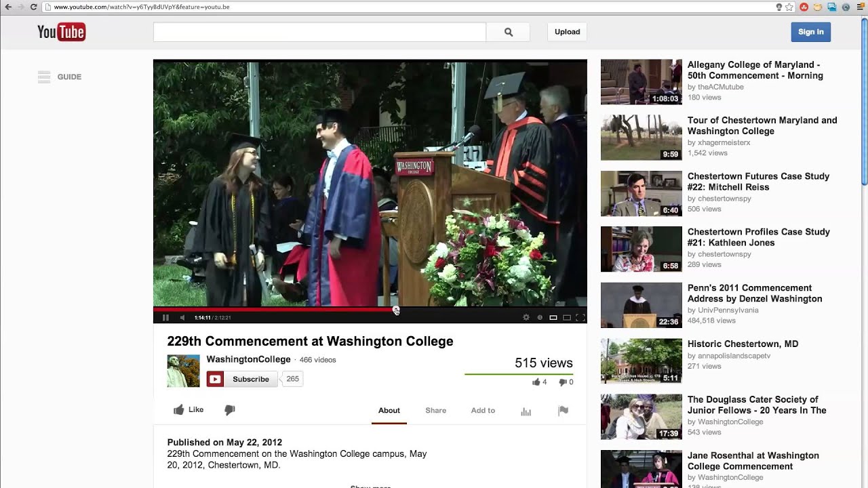
Task: Click the StumbleUpon extension icon
Action: (804, 7)
